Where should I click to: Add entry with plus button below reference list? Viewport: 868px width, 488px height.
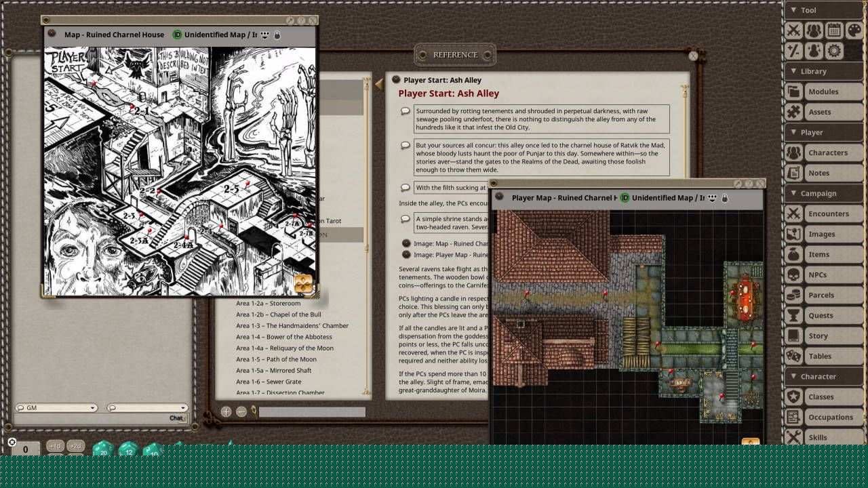(x=226, y=411)
